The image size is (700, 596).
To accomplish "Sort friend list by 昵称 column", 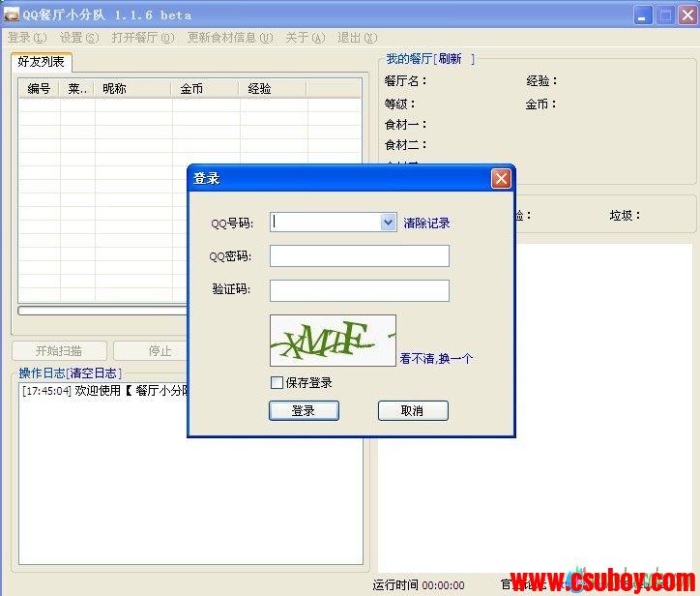I will coord(132,88).
